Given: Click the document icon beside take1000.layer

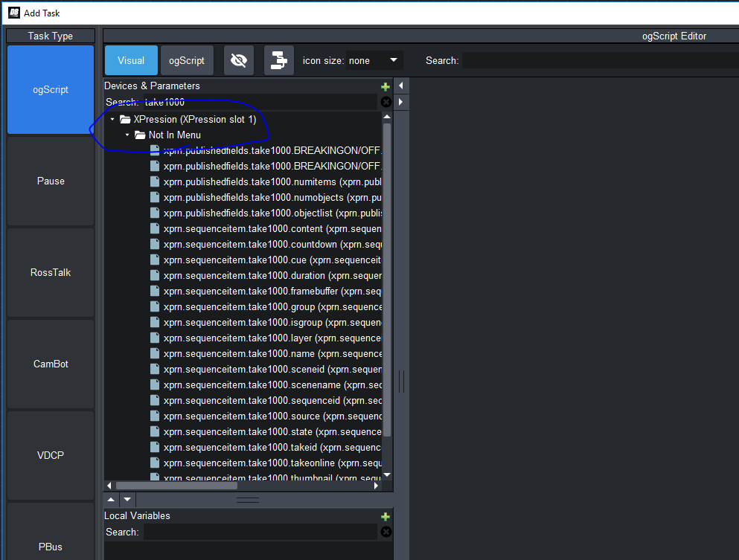Looking at the screenshot, I should point(155,338).
